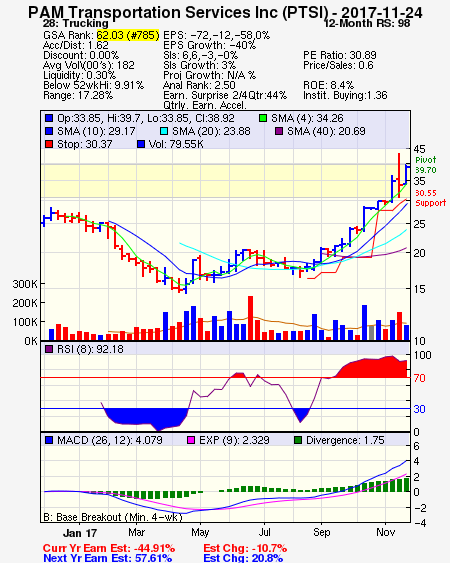Click the 'Nov' x-axis label
The image size is (450, 563).
point(386,532)
